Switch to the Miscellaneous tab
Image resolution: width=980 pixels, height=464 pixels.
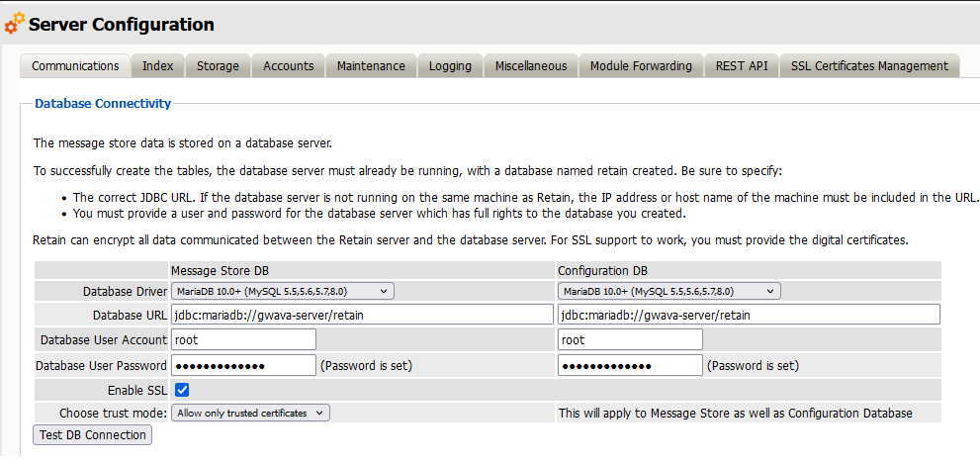531,66
